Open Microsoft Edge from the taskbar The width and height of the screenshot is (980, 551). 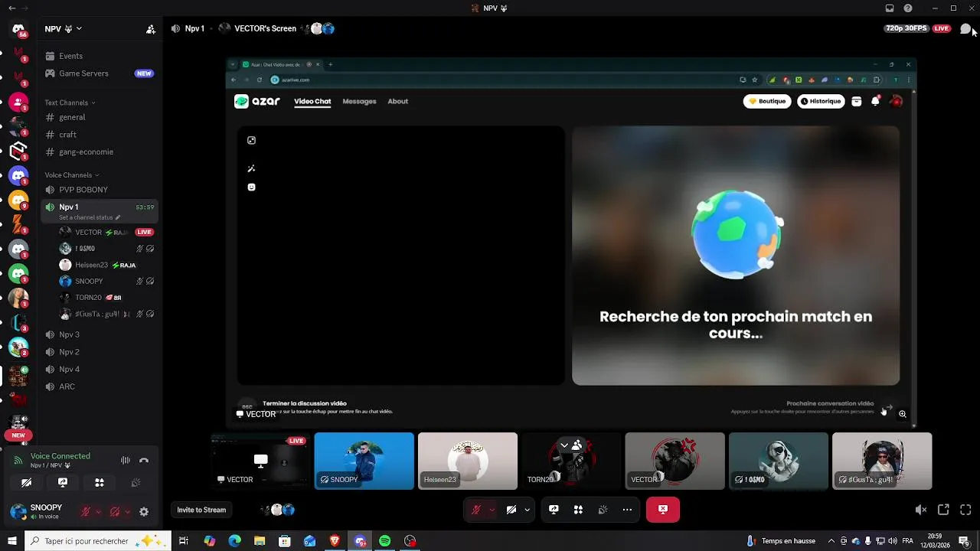point(234,541)
